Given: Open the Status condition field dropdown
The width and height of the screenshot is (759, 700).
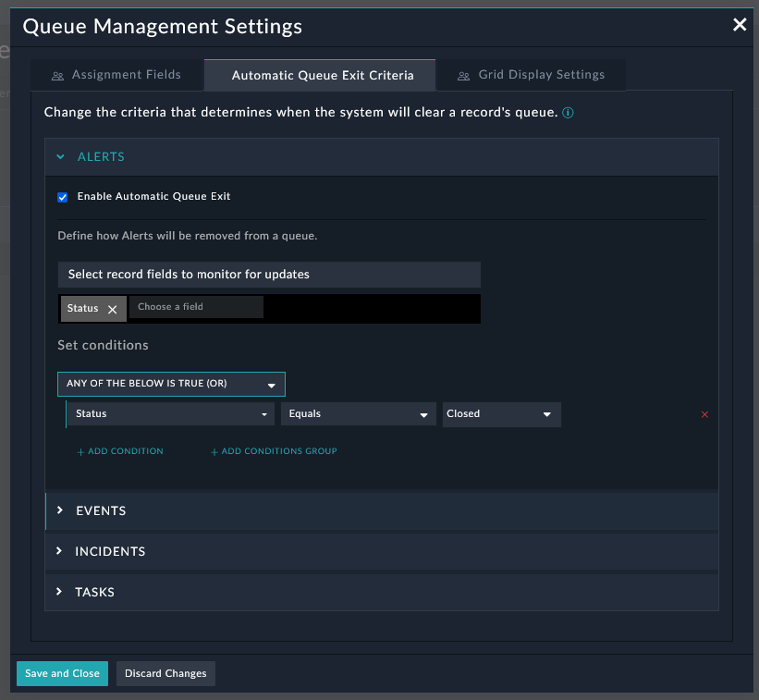Looking at the screenshot, I should click(x=171, y=414).
